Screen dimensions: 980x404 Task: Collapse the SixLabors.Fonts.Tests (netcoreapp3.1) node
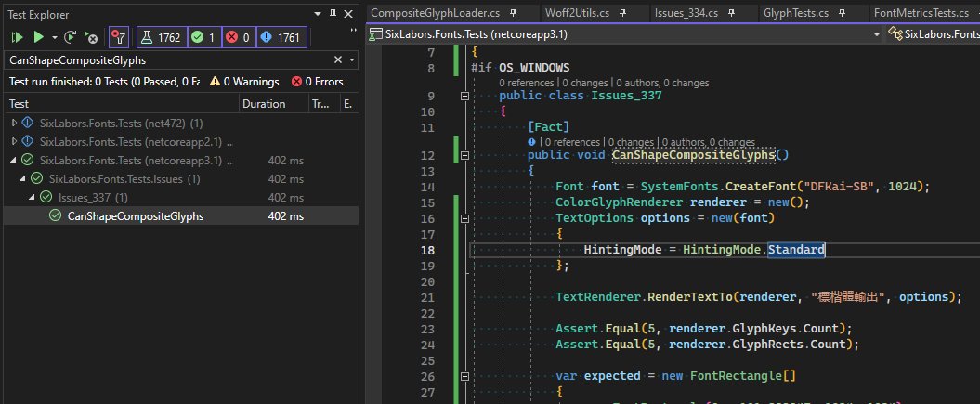pos(14,160)
